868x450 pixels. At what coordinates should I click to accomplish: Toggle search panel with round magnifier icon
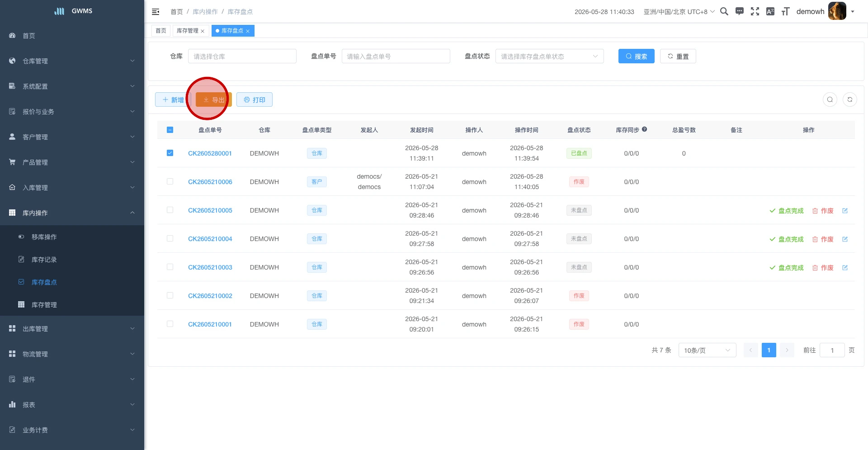[x=830, y=99]
